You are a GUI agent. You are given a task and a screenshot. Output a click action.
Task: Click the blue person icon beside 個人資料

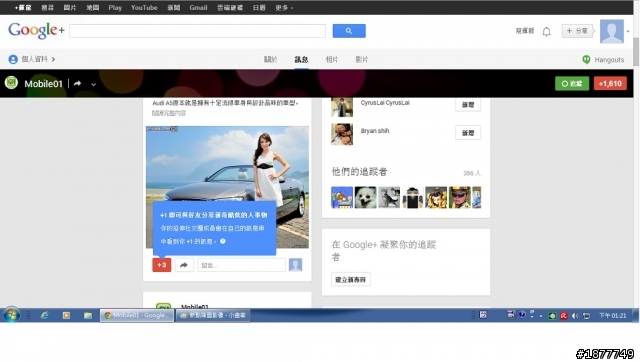[13, 60]
